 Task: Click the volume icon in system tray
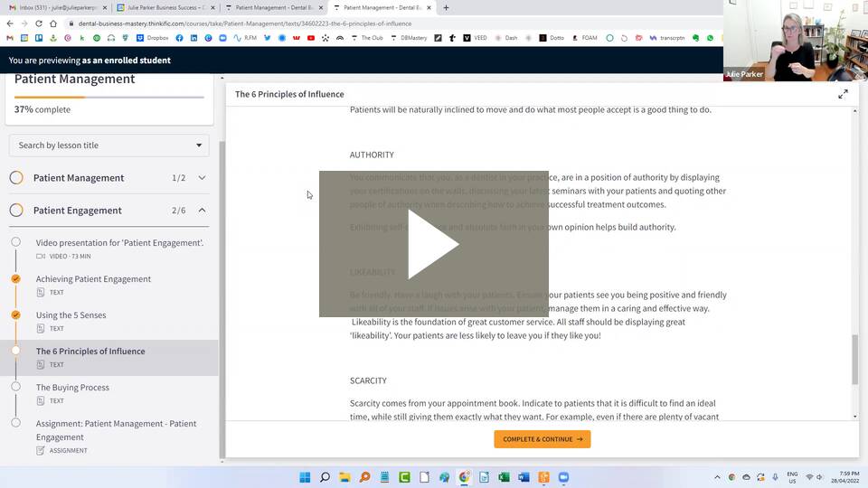click(x=820, y=477)
